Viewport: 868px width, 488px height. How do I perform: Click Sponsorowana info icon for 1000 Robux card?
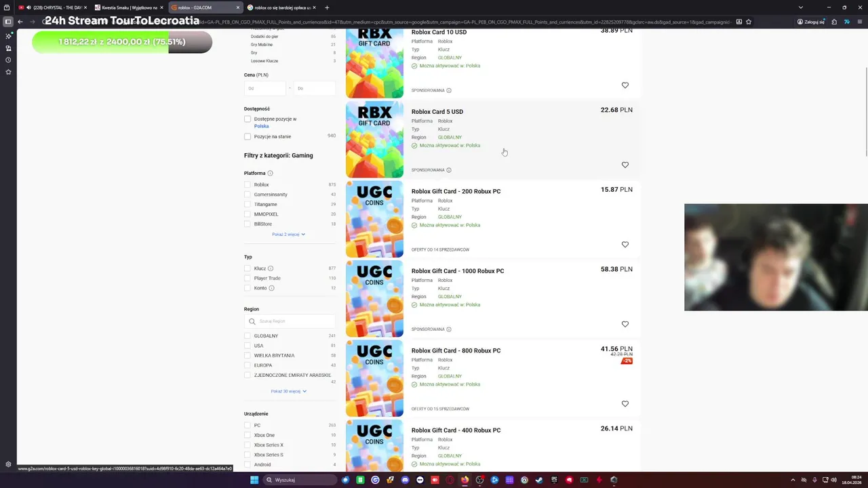coord(449,329)
